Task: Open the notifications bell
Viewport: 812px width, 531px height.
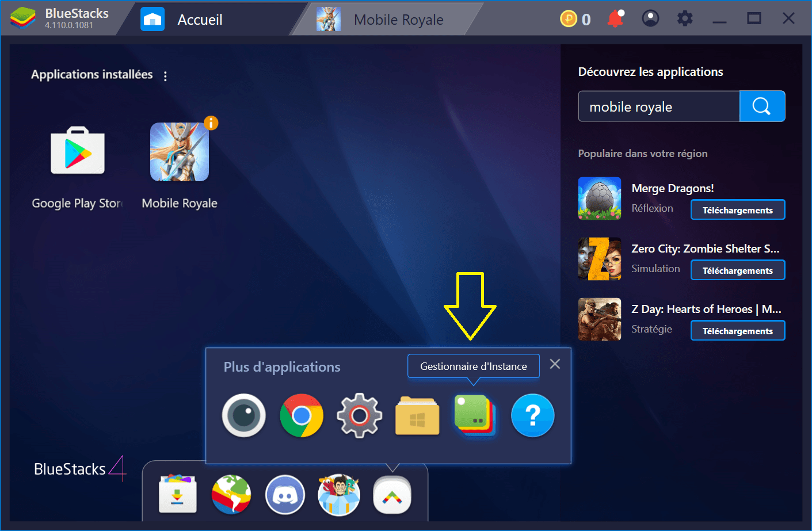Action: (615, 19)
